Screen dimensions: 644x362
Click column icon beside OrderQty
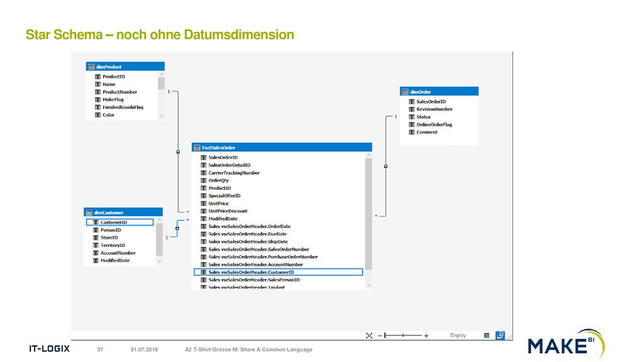point(203,180)
